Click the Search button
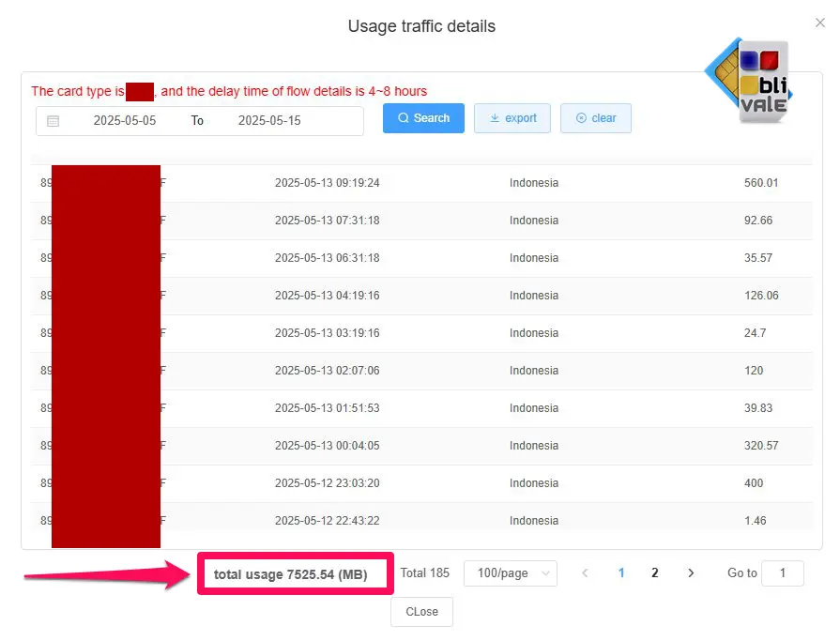The width and height of the screenshot is (840, 641). [423, 118]
